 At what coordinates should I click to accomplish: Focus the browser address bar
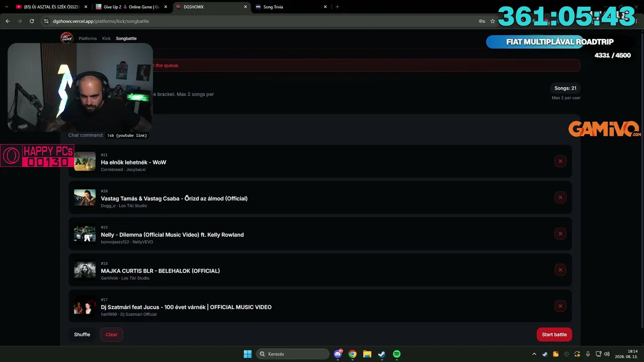click(x=262, y=21)
